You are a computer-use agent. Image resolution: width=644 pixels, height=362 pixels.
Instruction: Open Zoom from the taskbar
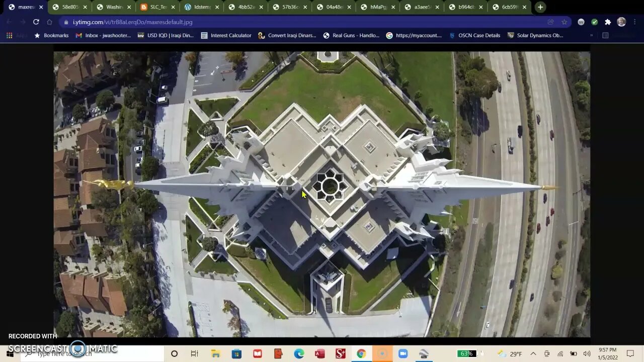[x=403, y=354]
